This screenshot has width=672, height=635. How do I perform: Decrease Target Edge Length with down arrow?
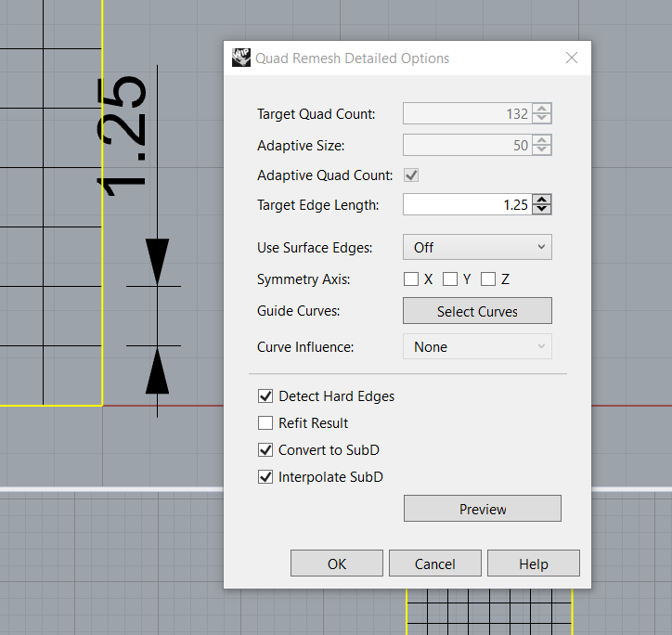coord(542,209)
